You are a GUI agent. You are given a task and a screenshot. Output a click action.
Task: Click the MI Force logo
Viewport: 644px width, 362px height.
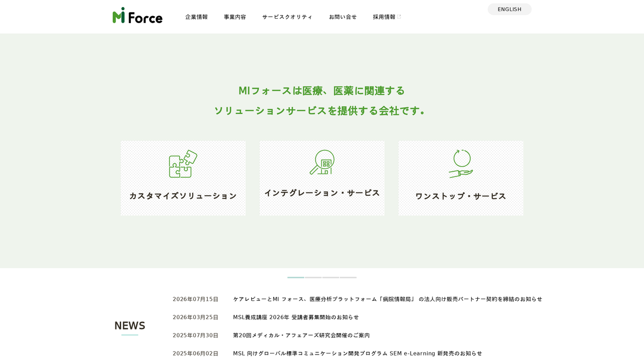click(x=137, y=16)
